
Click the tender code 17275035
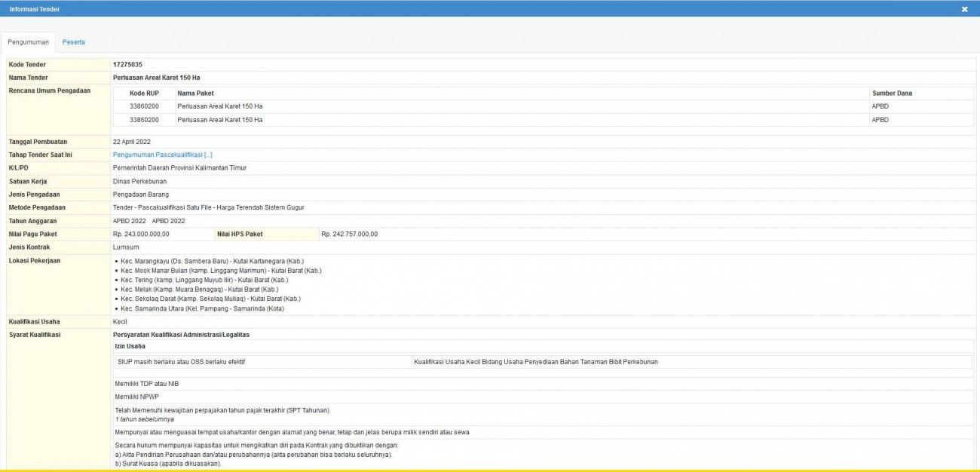pyautogui.click(x=127, y=65)
